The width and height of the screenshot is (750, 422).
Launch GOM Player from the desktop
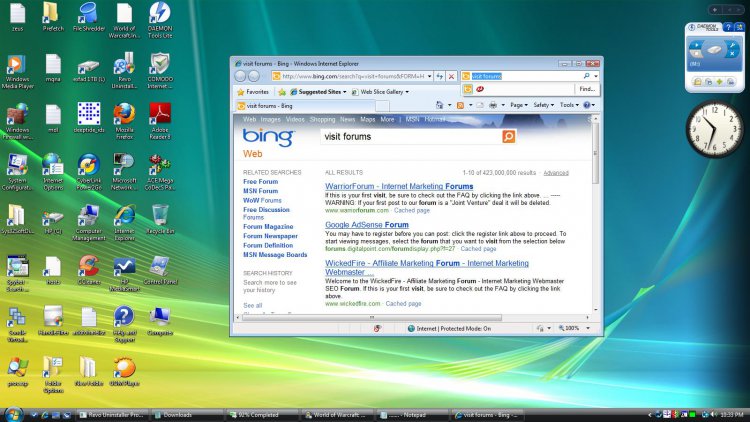tap(124, 371)
